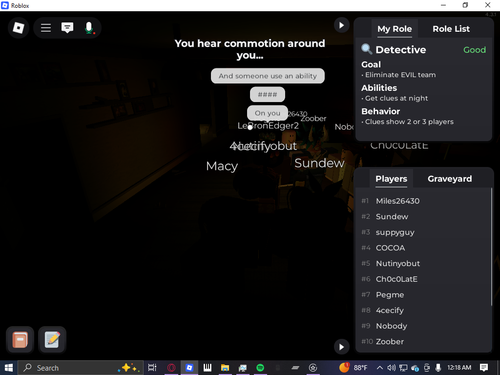Click player #4 COCOA
The width and height of the screenshot is (500, 375).
pyautogui.click(x=423, y=248)
